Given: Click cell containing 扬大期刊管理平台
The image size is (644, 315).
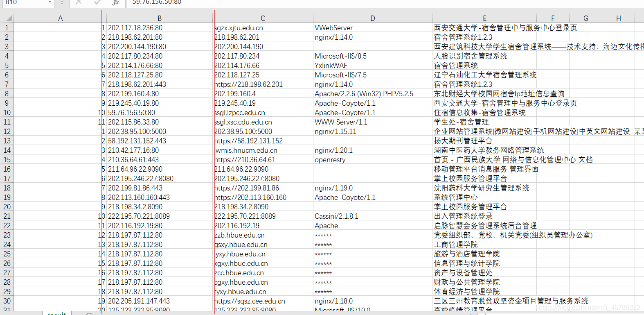Looking at the screenshot, I should click(484, 141).
